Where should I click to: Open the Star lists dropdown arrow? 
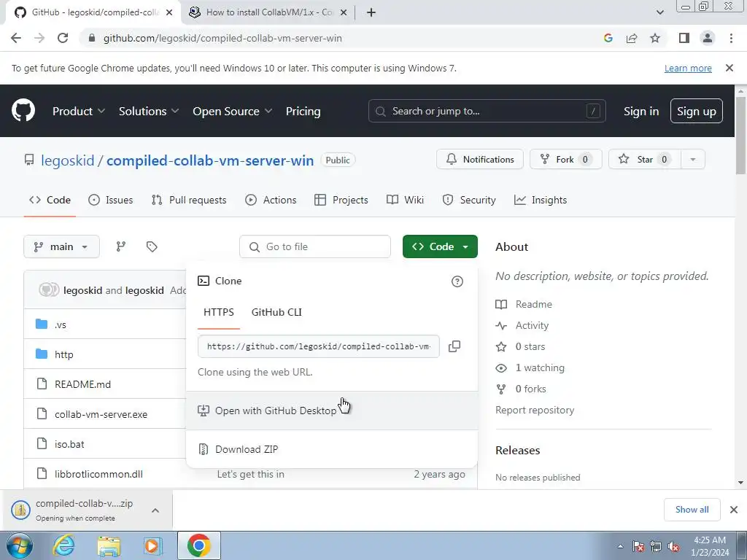[x=693, y=160]
